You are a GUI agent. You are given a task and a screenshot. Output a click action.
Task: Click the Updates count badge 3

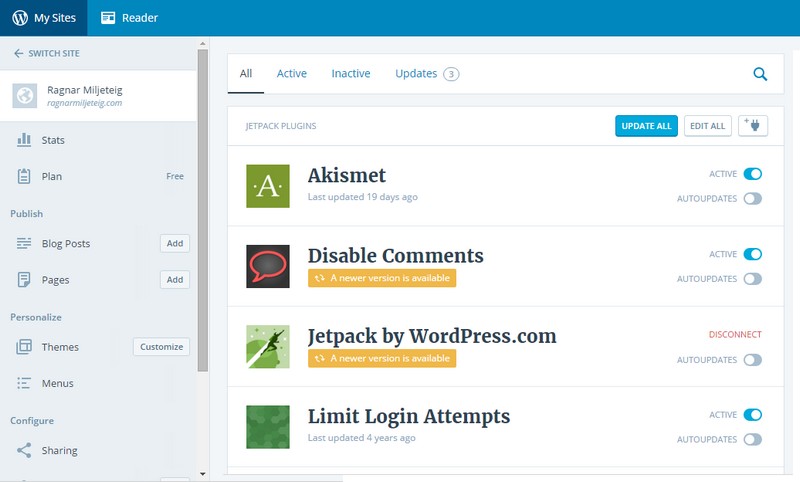click(451, 74)
